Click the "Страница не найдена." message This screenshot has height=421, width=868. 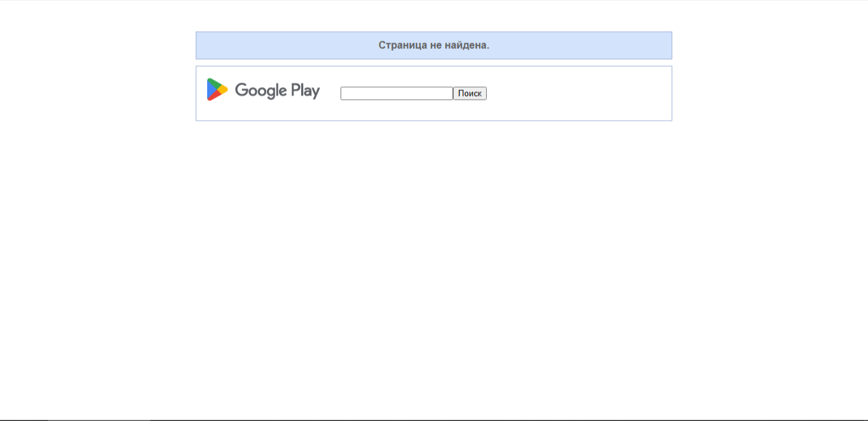coord(433,45)
